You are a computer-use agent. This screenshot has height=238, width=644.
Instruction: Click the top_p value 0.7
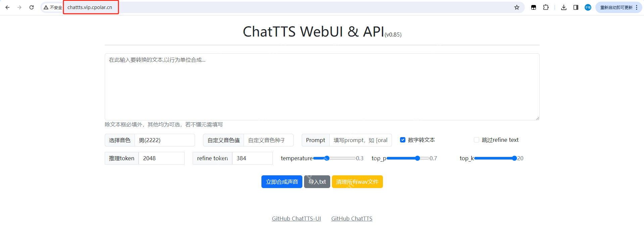tap(433, 158)
